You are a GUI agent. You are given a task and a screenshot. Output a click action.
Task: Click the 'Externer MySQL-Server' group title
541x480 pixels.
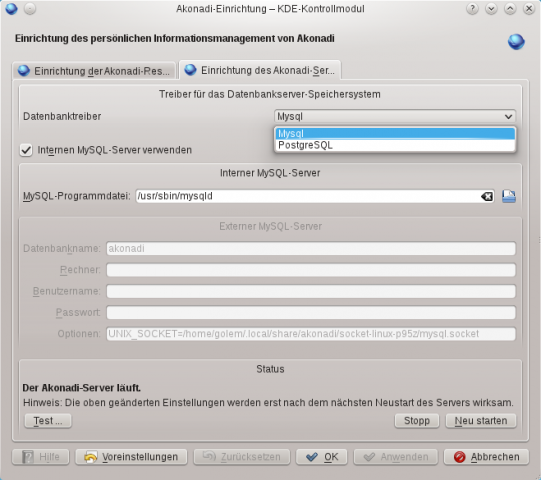coord(270,226)
